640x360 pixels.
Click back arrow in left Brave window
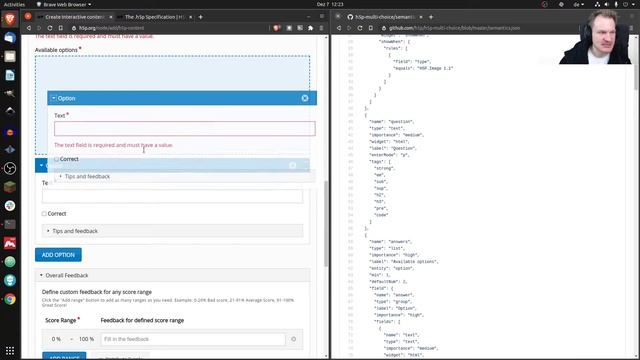[x=29, y=28]
